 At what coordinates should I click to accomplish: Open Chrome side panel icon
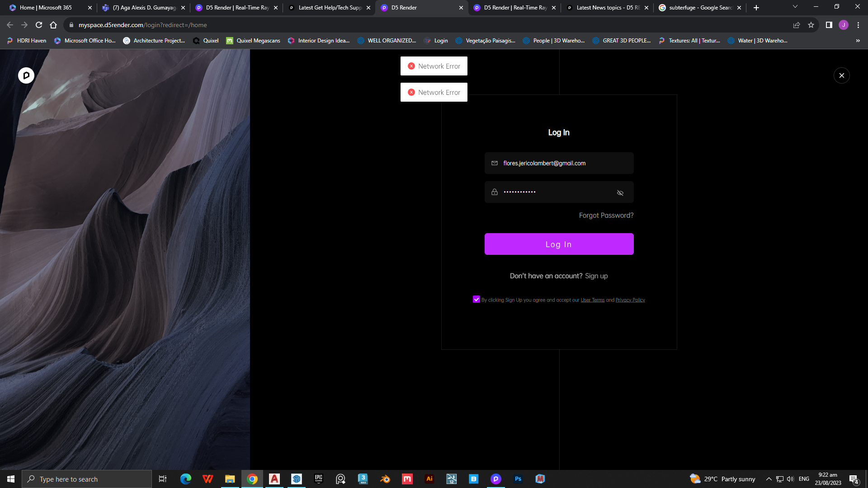coord(829,25)
